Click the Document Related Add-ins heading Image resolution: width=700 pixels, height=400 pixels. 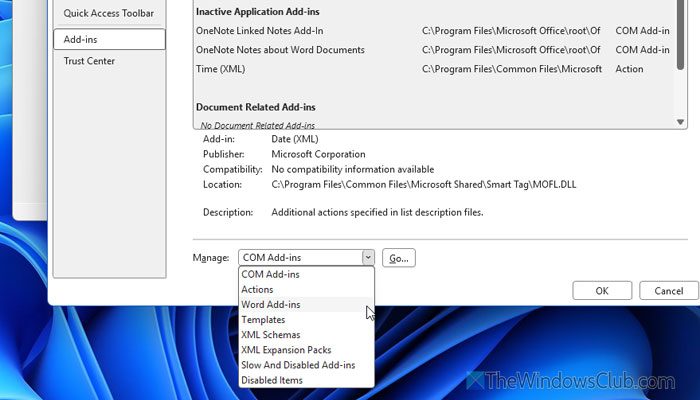point(256,107)
